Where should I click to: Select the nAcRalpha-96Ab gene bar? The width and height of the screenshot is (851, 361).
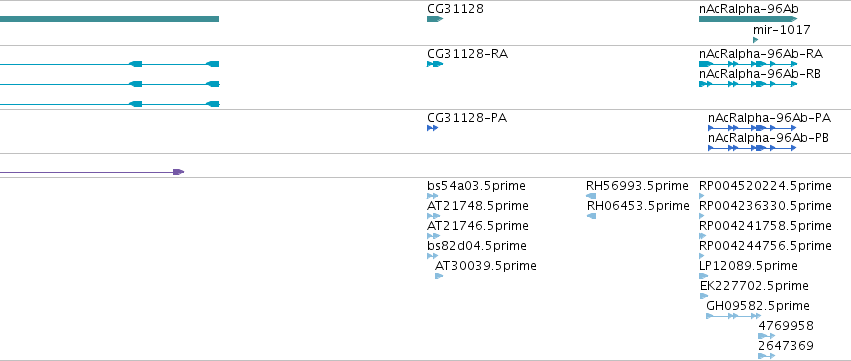tap(748, 19)
